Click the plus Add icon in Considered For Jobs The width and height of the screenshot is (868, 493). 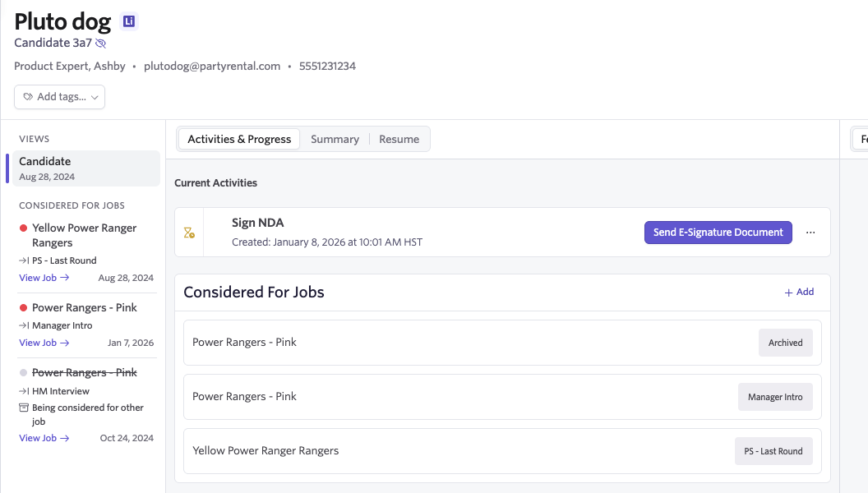tap(788, 293)
